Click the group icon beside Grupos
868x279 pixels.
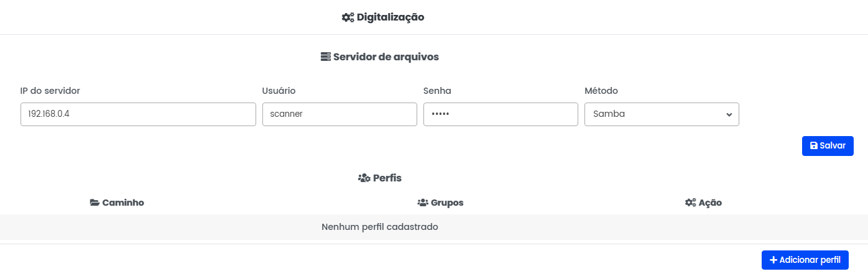click(423, 203)
